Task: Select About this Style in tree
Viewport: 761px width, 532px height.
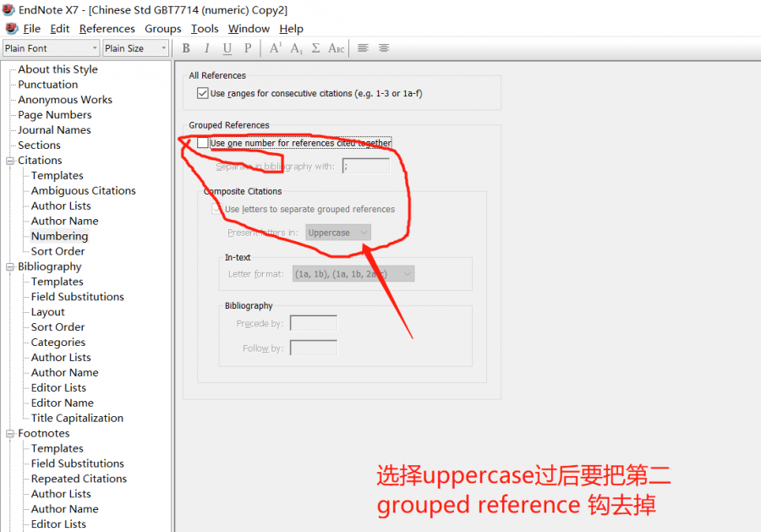Action: click(57, 69)
